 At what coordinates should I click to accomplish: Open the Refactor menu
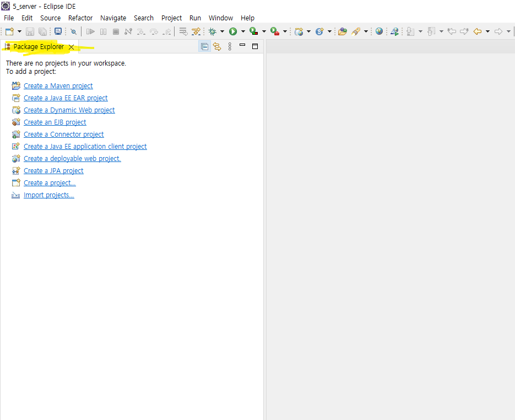pyautogui.click(x=80, y=18)
